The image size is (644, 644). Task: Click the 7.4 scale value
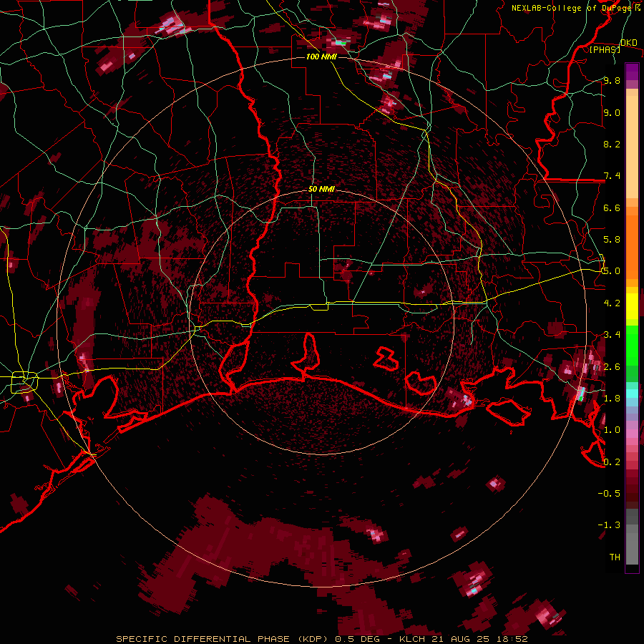click(x=612, y=176)
